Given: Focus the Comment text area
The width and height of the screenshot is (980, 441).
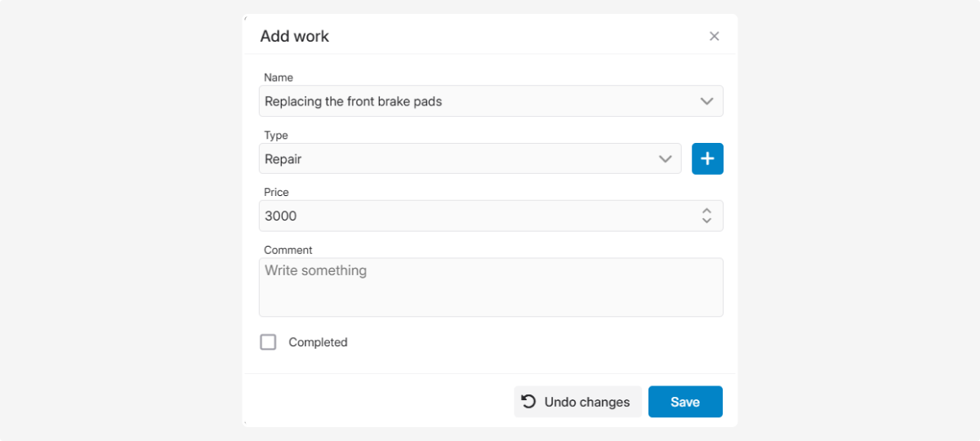Looking at the screenshot, I should point(490,287).
